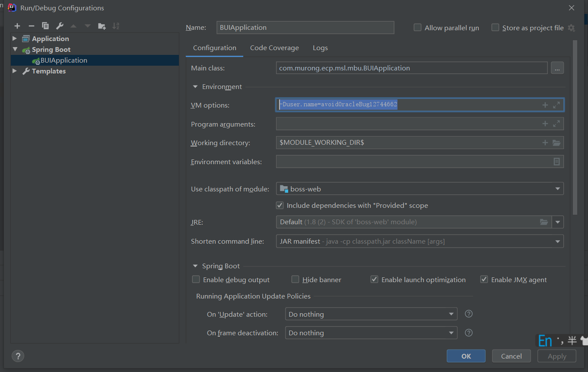The height and width of the screenshot is (372, 588).
Task: Create new folder in configurations list
Action: (102, 26)
